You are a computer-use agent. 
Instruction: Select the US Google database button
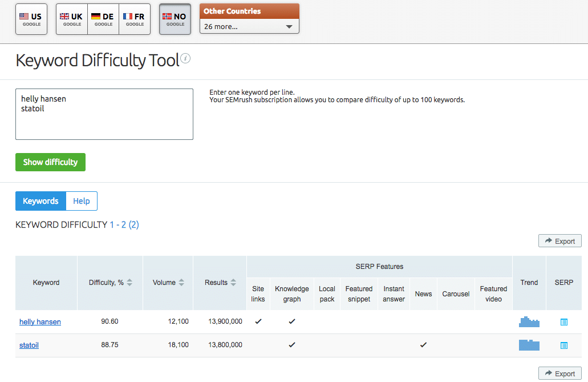pyautogui.click(x=31, y=19)
